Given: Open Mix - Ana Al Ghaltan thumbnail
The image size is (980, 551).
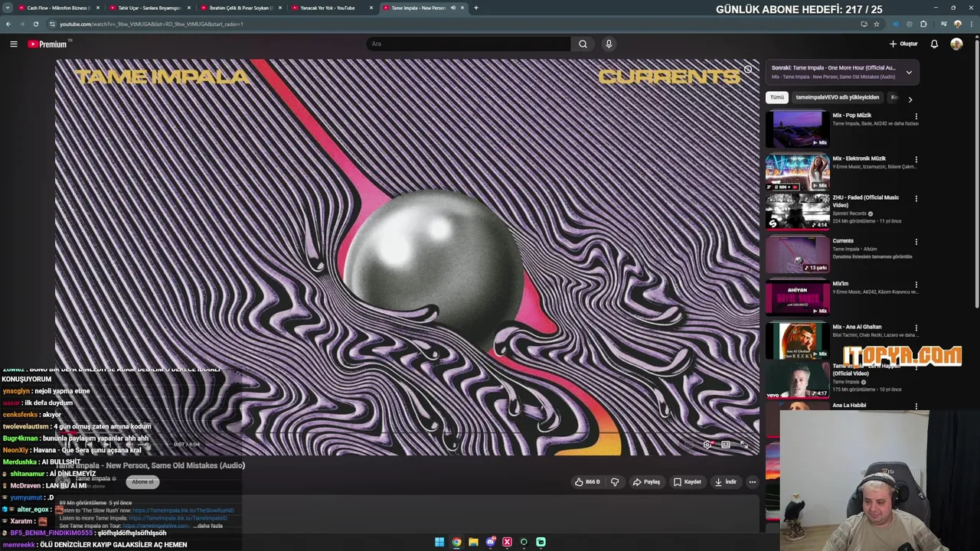Looking at the screenshot, I should (x=797, y=341).
